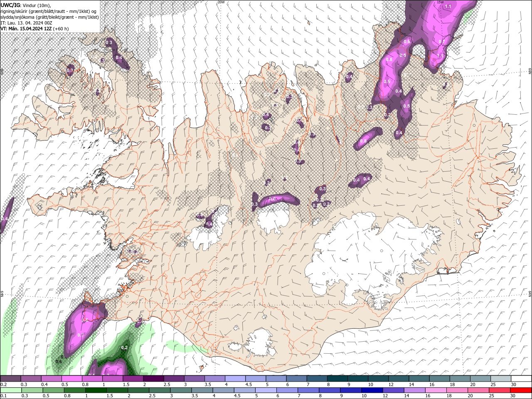Click the upper legend swatch between 14 and 16
Screen dimensions: 532x399
pyautogui.click(x=419, y=379)
